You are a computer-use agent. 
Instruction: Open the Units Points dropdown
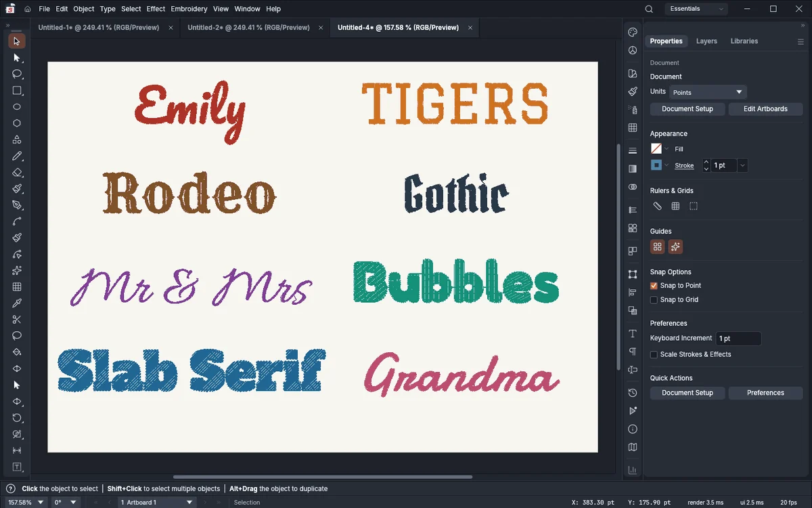click(708, 92)
